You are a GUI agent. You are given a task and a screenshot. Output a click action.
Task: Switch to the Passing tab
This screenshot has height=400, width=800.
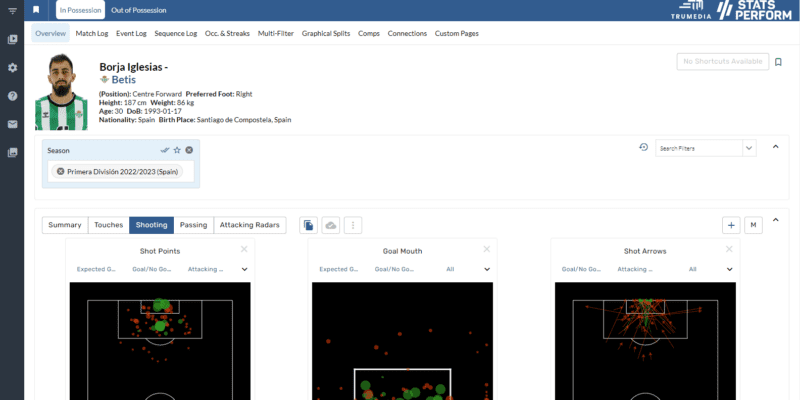[193, 225]
